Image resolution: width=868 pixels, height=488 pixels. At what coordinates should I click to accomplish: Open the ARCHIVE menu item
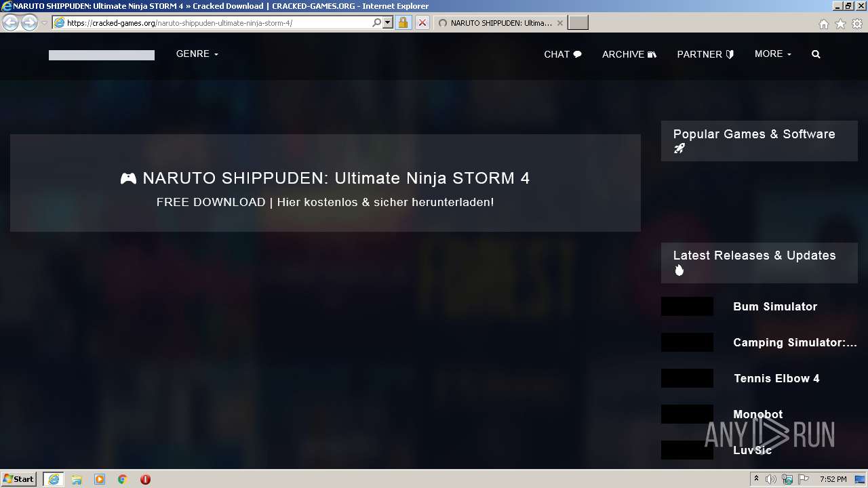[629, 54]
